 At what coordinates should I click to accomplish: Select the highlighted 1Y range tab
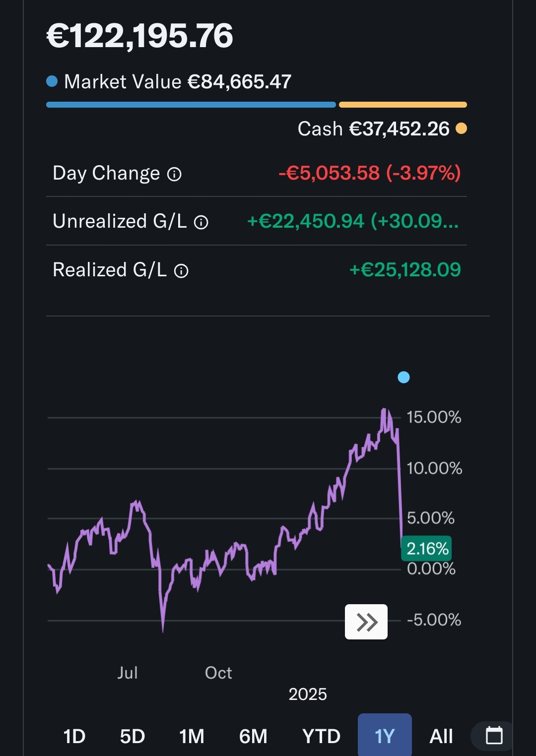point(385,736)
